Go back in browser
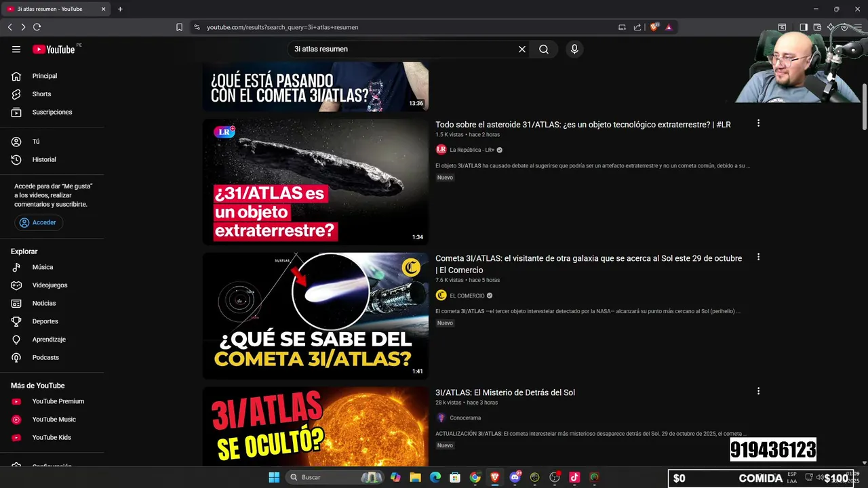 point(9,27)
